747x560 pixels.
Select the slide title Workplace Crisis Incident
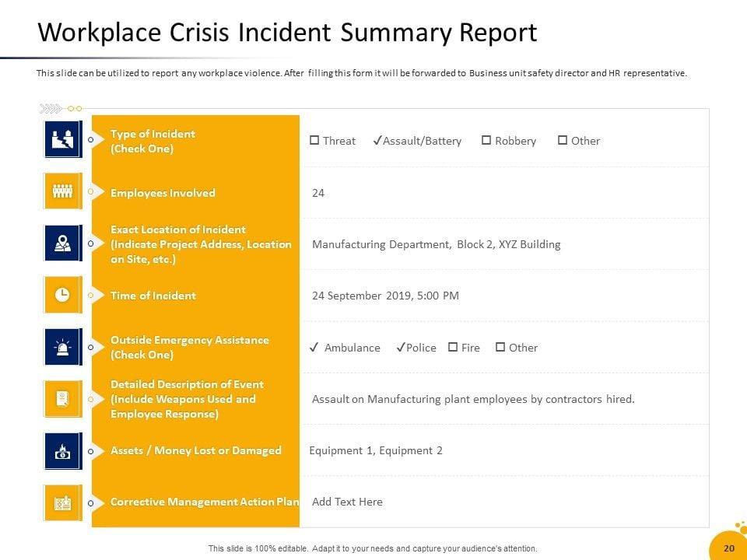[287, 33]
